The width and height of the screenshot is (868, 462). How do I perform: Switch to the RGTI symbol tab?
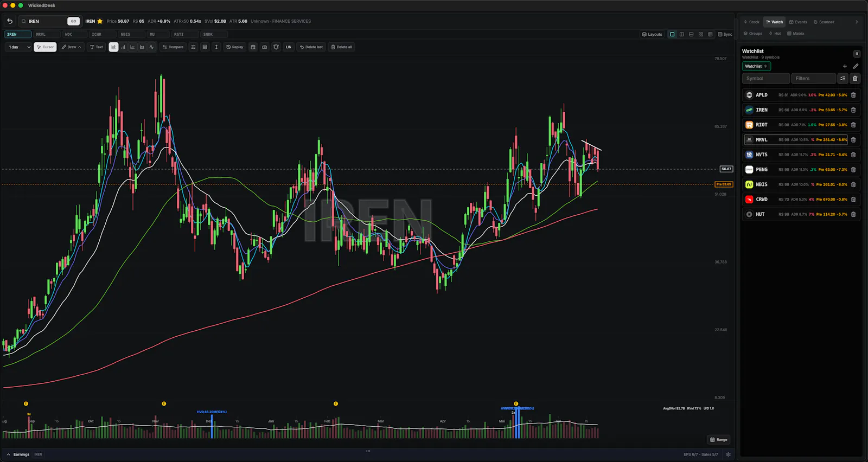click(184, 34)
